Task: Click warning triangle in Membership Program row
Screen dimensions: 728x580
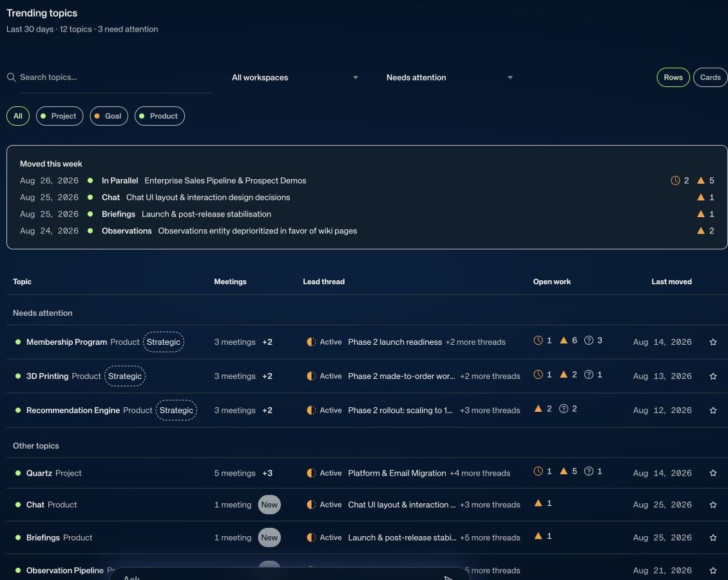Action: point(564,340)
